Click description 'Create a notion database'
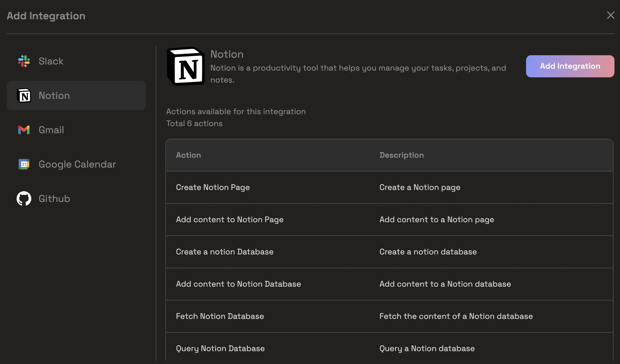Screen dimensions: 620x364 pos(428,252)
